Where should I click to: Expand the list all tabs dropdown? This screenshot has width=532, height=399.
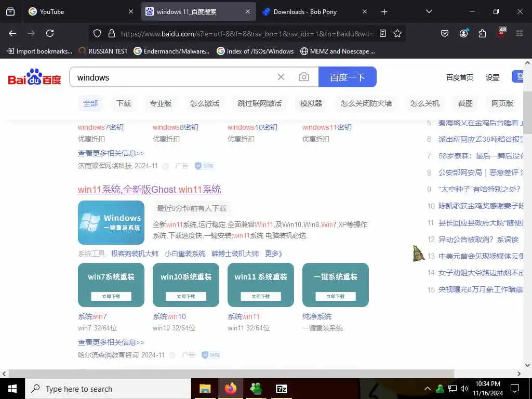click(x=429, y=11)
